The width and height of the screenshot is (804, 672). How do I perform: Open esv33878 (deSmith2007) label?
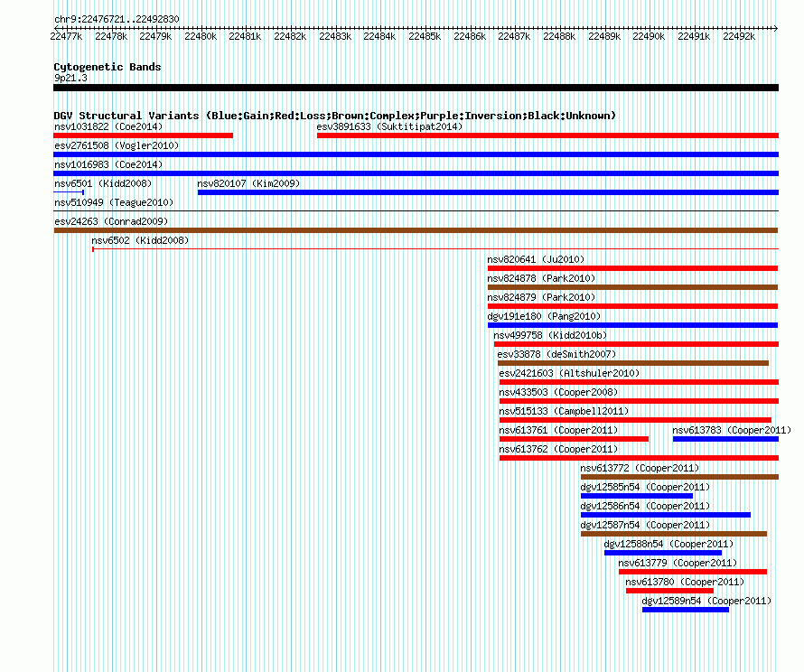pos(556,354)
